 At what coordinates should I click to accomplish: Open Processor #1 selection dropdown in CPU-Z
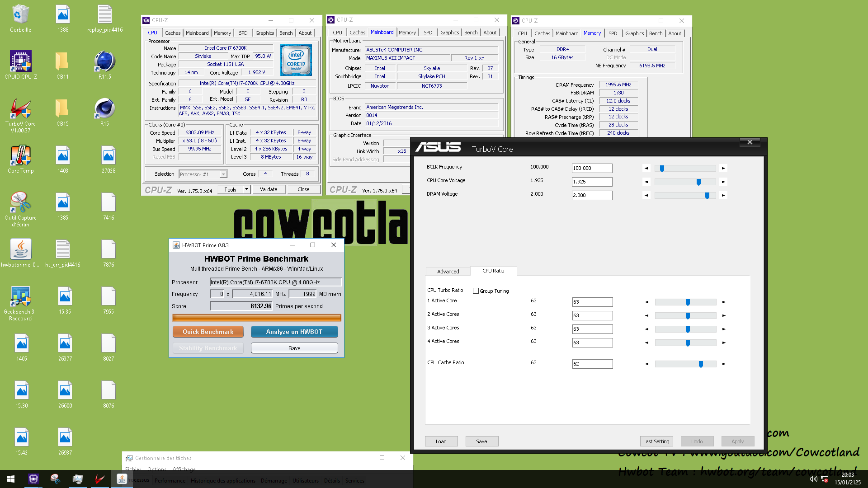(x=203, y=174)
